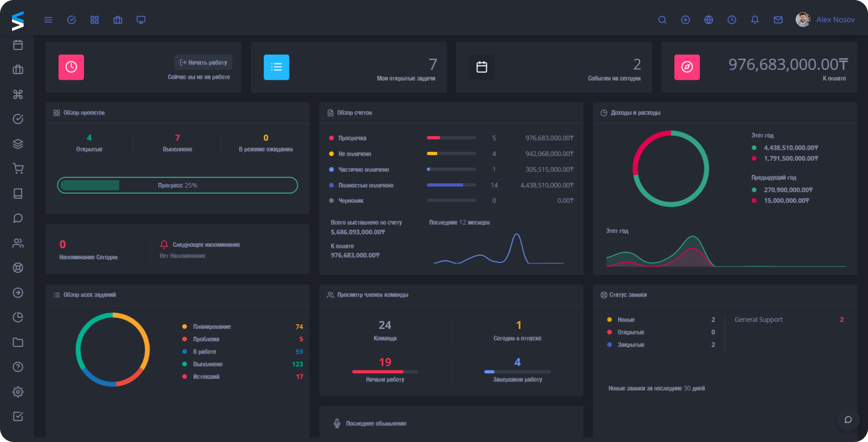Click the plus circle quick-add icon

tap(685, 20)
